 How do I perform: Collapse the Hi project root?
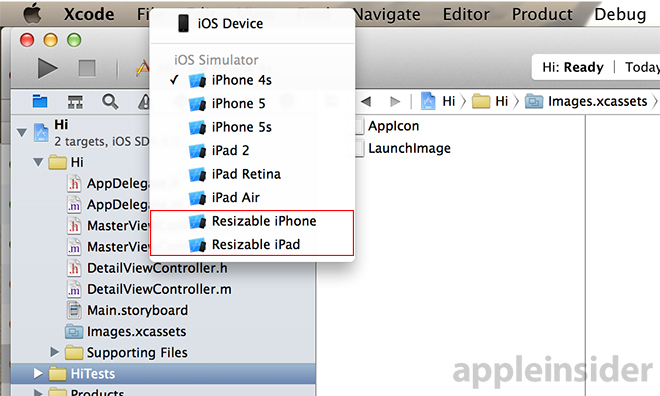click(x=22, y=133)
